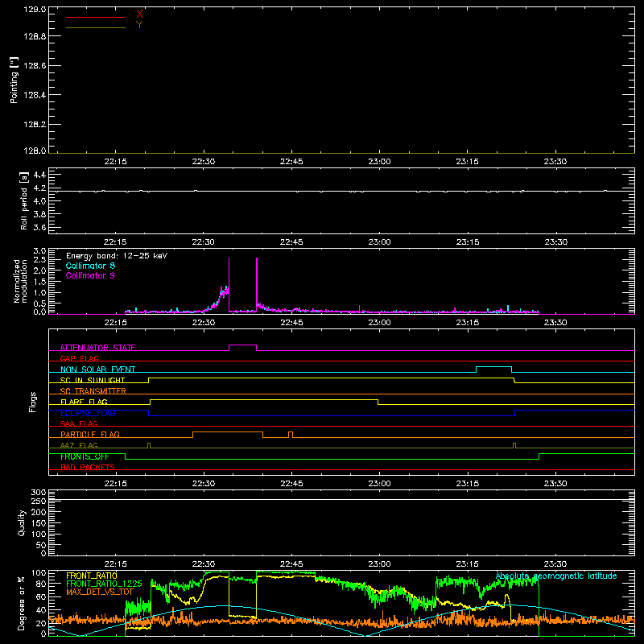
Task: Select the 'Energy band: 12-25 keV' label
Action: click(x=117, y=256)
